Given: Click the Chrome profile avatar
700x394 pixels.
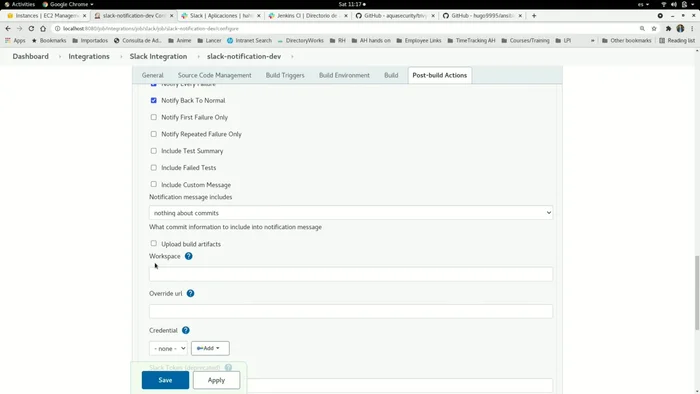Looking at the screenshot, I should click(680, 29).
